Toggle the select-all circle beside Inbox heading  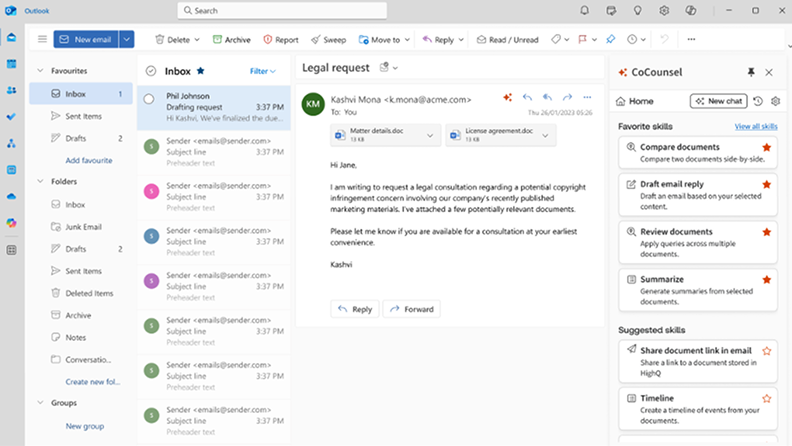click(x=151, y=71)
